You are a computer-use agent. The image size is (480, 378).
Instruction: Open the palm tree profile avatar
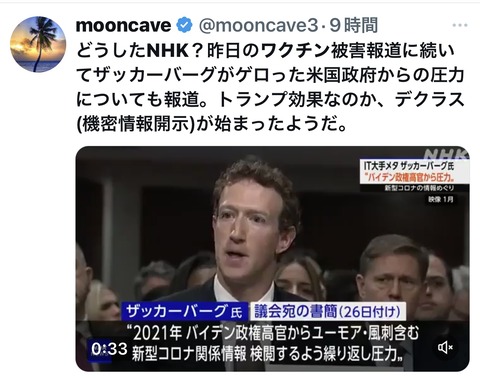[x=38, y=44]
